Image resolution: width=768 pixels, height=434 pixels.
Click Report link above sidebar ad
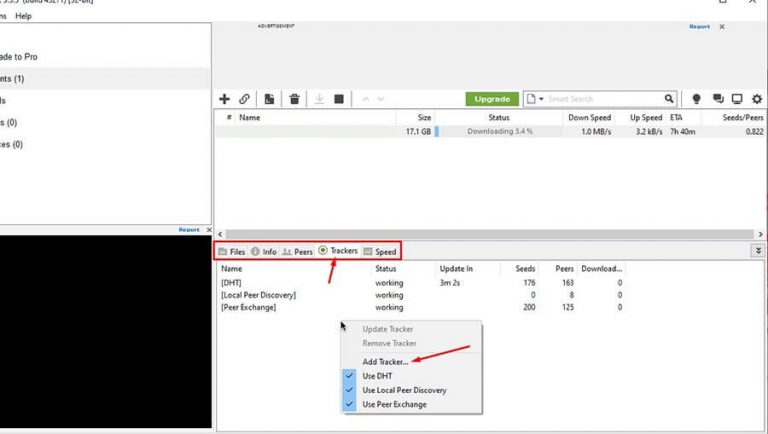[x=189, y=229]
